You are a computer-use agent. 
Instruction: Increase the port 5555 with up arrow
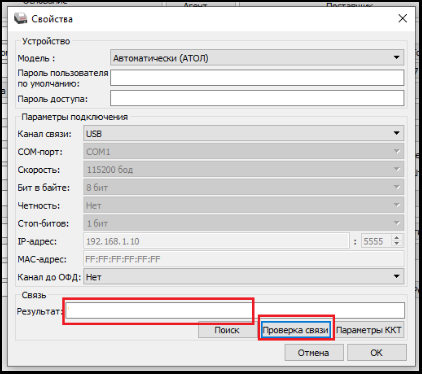pos(397,238)
